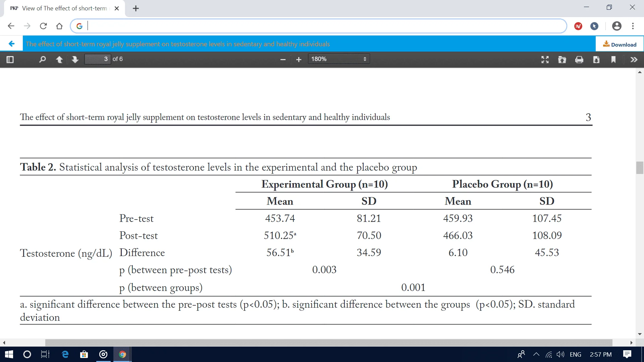Viewport: 644px width, 362px height.
Task: Select the placebo post-test SD 108.09
Action: pyautogui.click(x=547, y=235)
